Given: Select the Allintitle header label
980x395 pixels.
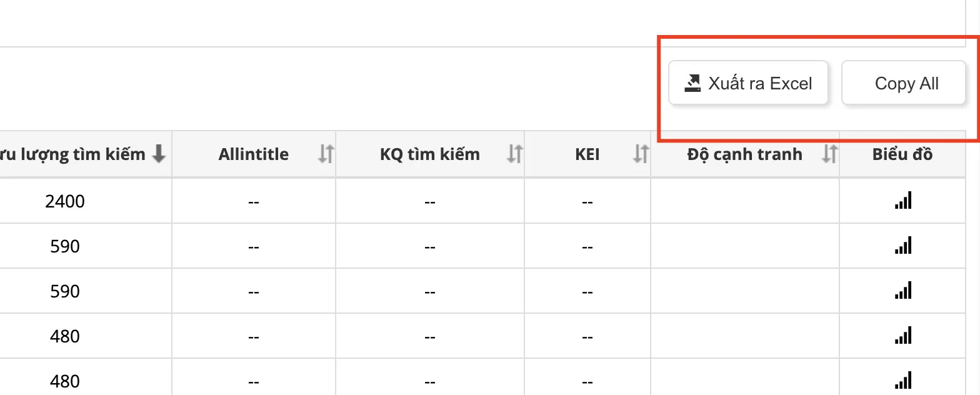Looking at the screenshot, I should (x=254, y=154).
